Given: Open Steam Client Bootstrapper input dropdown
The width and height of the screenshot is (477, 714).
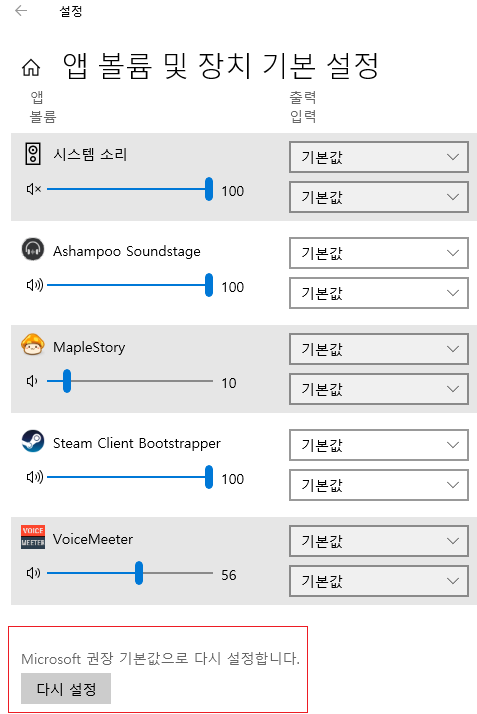Looking at the screenshot, I should (x=379, y=485).
